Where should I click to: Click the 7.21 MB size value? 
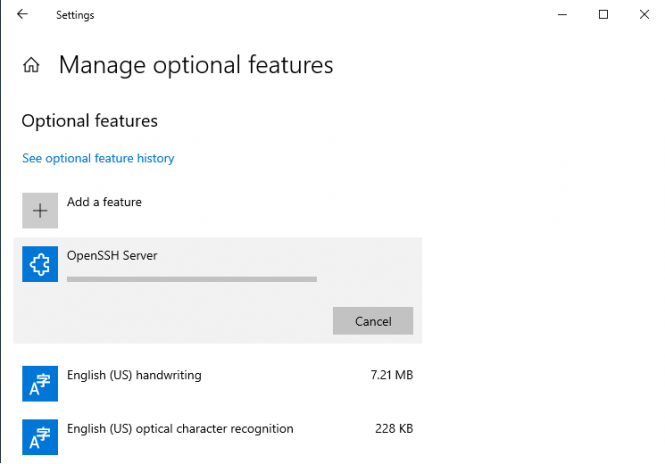coord(390,376)
